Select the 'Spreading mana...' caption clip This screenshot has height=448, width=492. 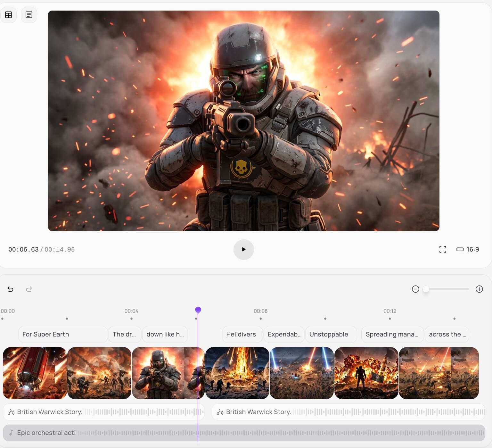(392, 334)
